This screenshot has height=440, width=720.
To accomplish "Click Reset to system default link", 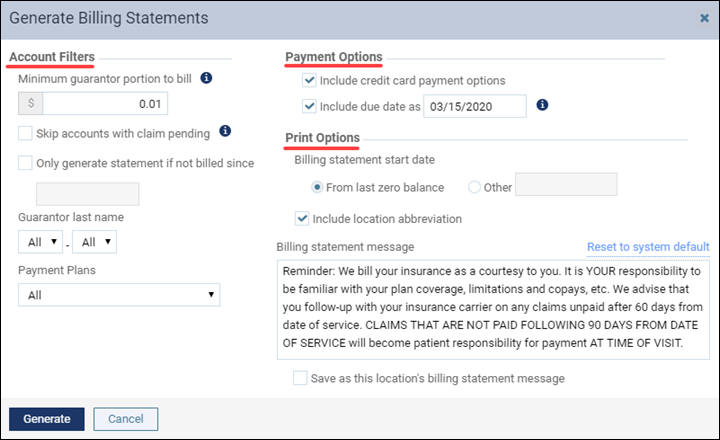I will click(648, 247).
